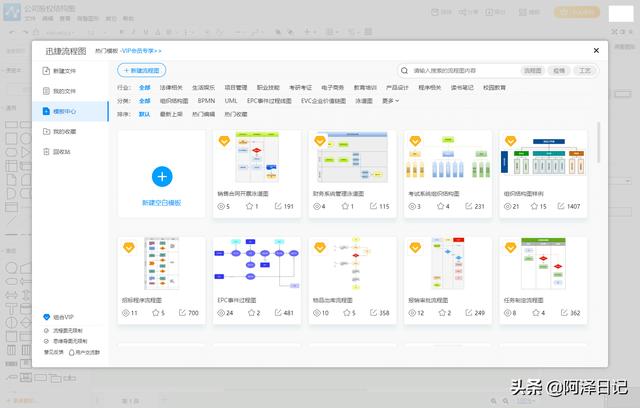Screen dimensions: 640x408
Task: Favorite 物品出库流程图 with its star
Action: pyautogui.click(x=347, y=313)
